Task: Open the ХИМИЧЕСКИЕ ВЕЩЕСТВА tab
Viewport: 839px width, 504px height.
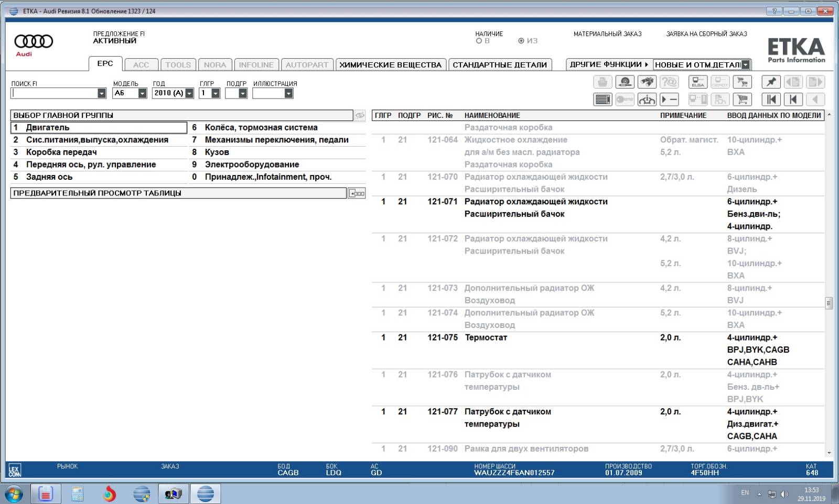Action: 391,65
